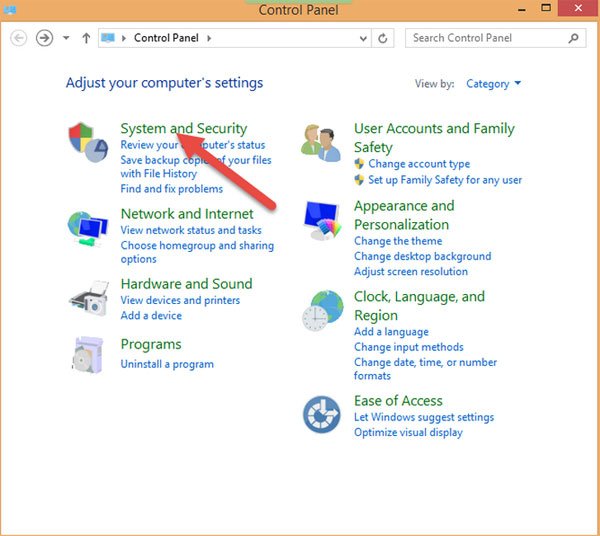
Task: Click Add a device link
Action: click(x=151, y=316)
